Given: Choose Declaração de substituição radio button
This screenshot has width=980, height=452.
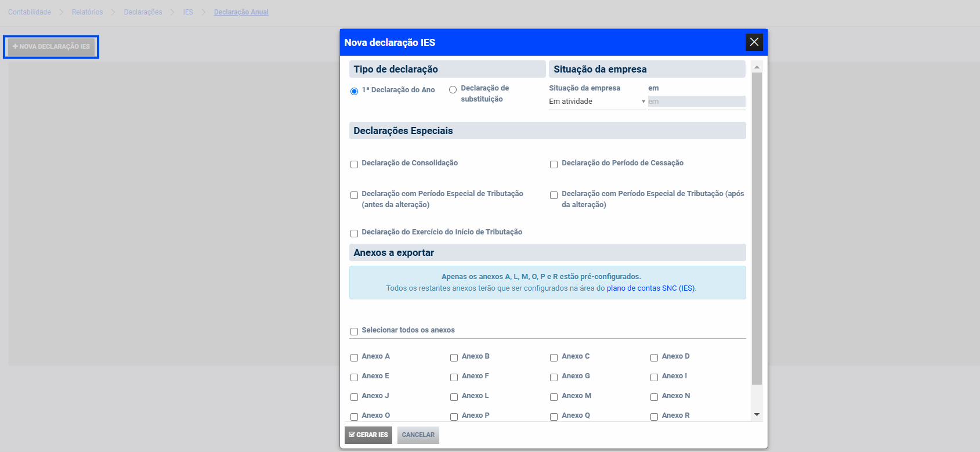Looking at the screenshot, I should pos(453,89).
